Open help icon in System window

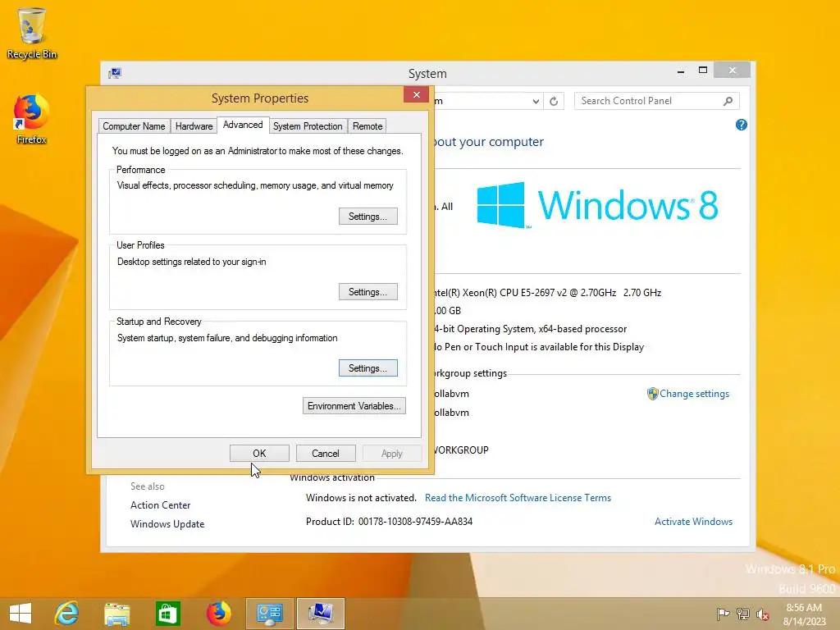742,125
